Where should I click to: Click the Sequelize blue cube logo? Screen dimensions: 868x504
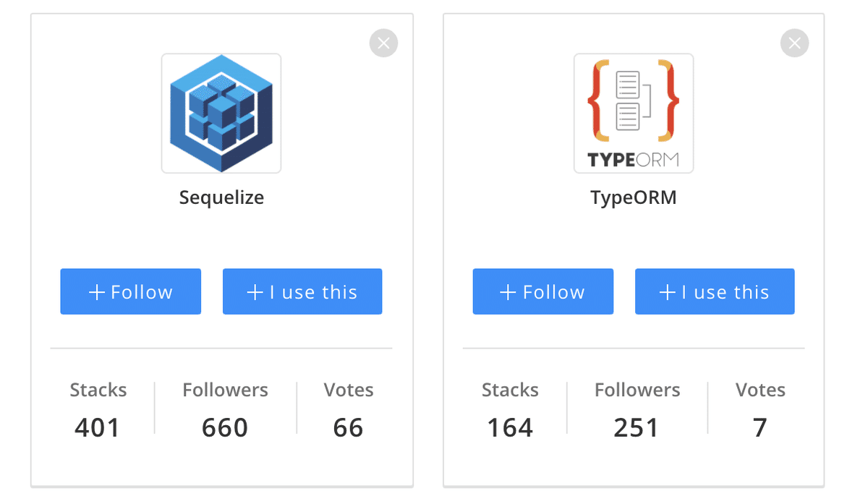click(x=221, y=114)
